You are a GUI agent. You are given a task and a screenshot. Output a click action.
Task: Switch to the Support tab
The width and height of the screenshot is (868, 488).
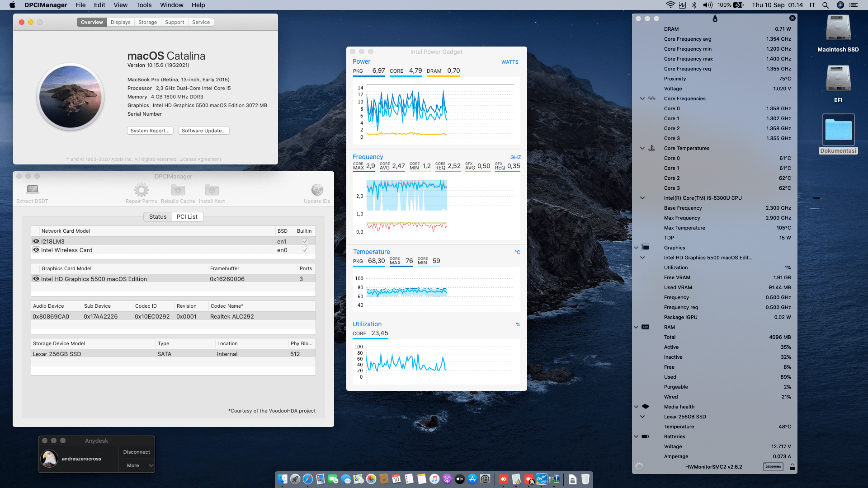click(x=175, y=22)
